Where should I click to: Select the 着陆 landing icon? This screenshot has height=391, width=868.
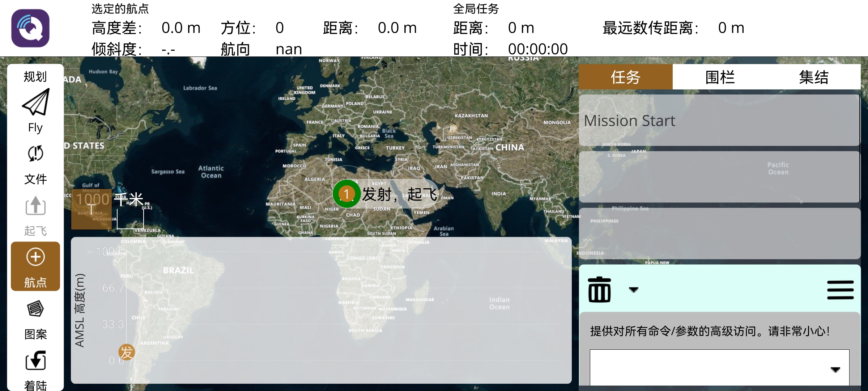click(35, 360)
